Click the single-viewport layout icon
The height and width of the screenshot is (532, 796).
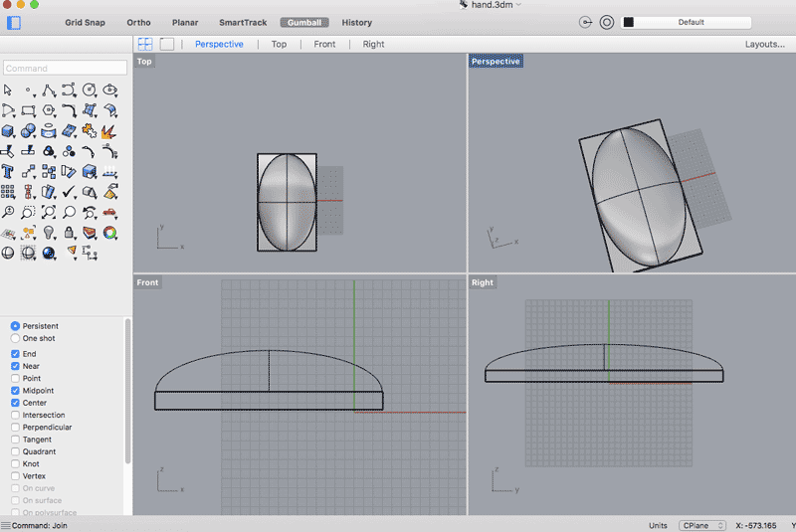pyautogui.click(x=167, y=44)
